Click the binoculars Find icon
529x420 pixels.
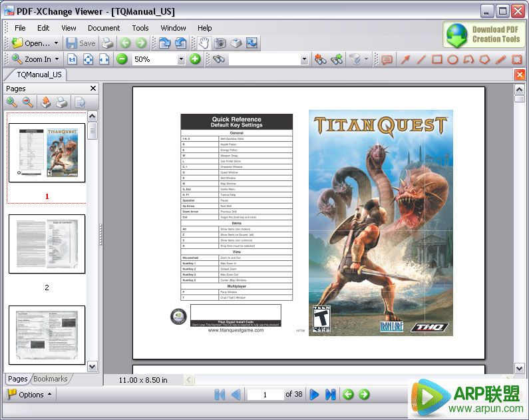click(x=219, y=59)
